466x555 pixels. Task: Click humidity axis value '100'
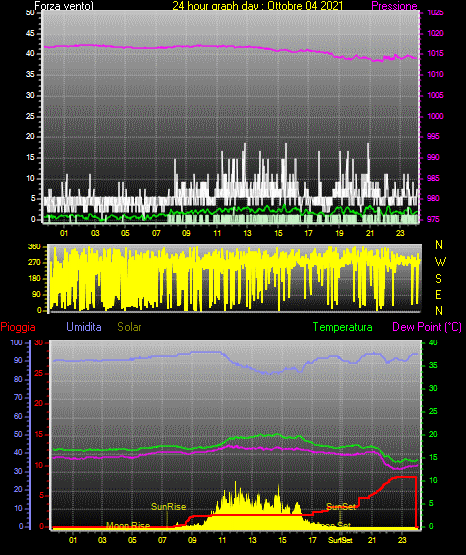tap(16, 342)
